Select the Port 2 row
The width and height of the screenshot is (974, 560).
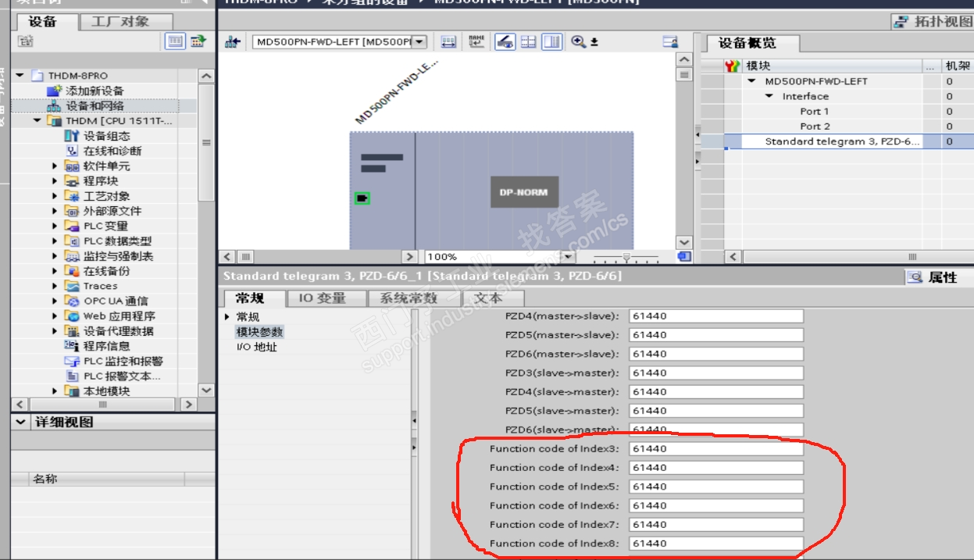[815, 127]
